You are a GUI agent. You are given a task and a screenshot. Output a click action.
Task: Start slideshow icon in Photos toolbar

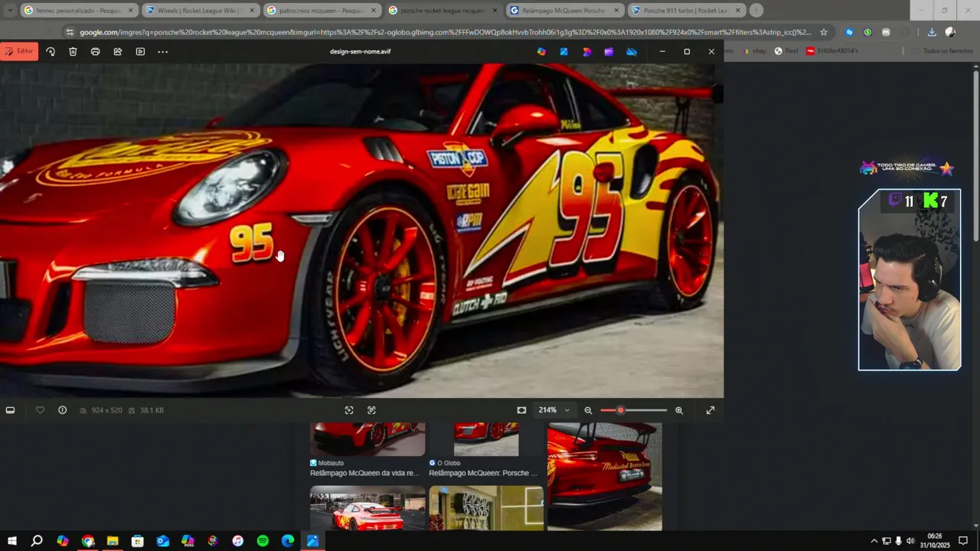tap(140, 52)
